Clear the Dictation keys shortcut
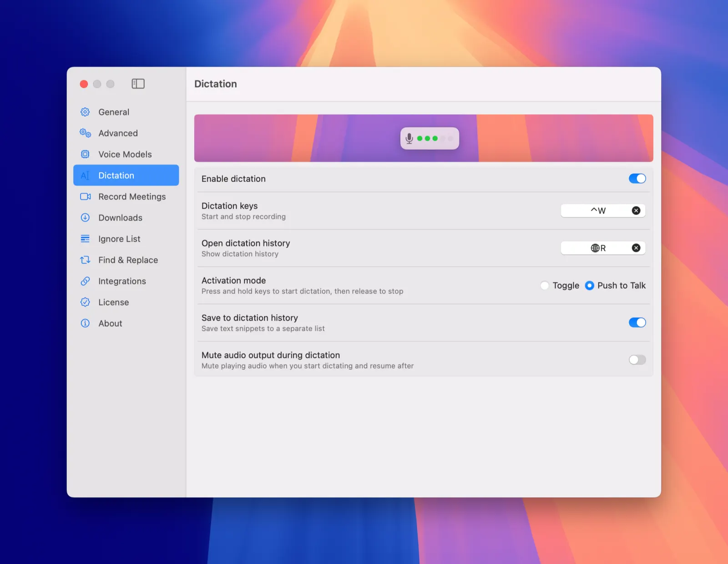Screen dimensions: 728x564 click(636, 211)
